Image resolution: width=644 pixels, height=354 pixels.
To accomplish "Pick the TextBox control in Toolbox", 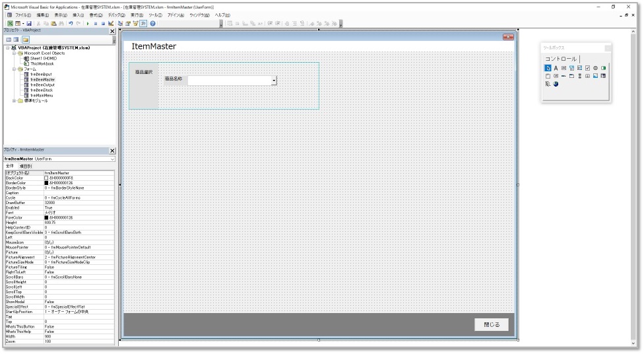I will (x=564, y=68).
